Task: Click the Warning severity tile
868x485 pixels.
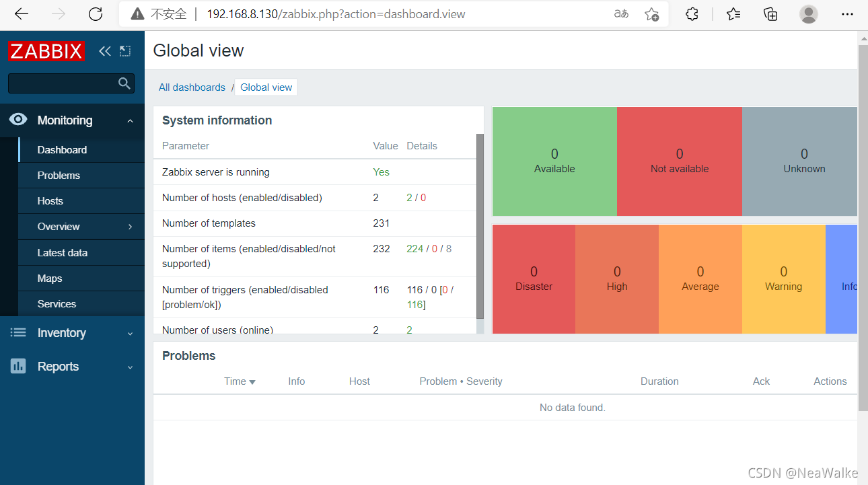Action: (x=784, y=279)
